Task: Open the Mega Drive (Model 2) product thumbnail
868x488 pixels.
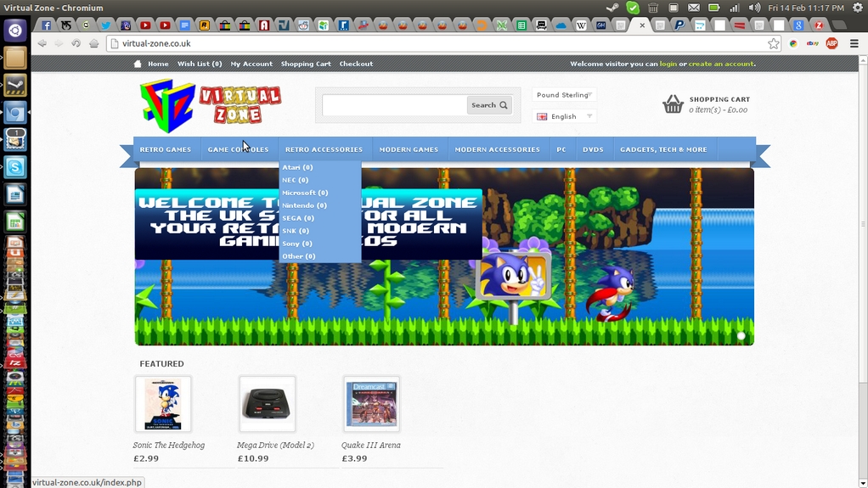Action: 268,404
